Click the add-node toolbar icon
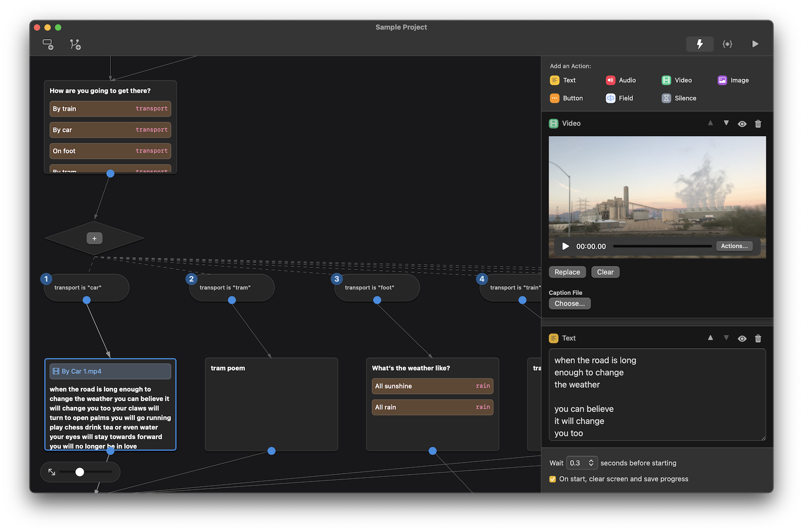The image size is (803, 532). coord(48,44)
